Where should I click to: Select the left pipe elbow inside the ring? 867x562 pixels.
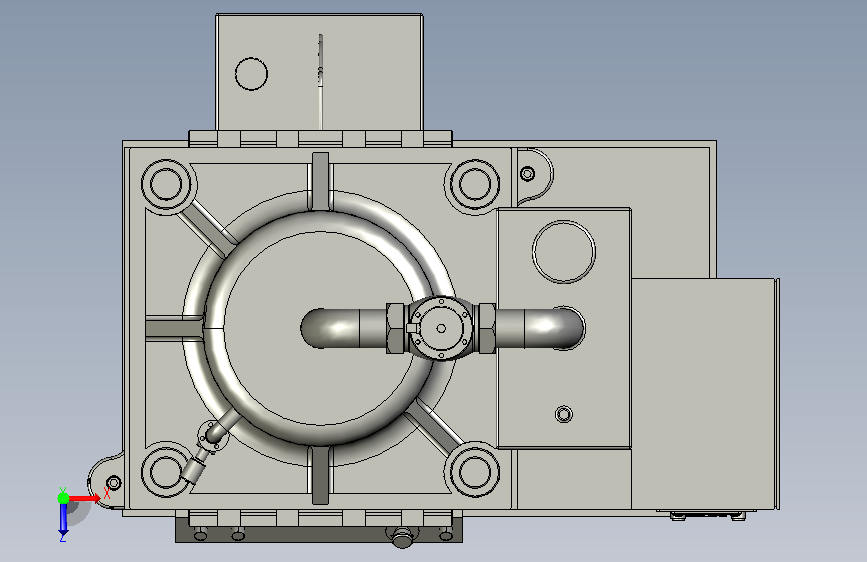pos(330,329)
